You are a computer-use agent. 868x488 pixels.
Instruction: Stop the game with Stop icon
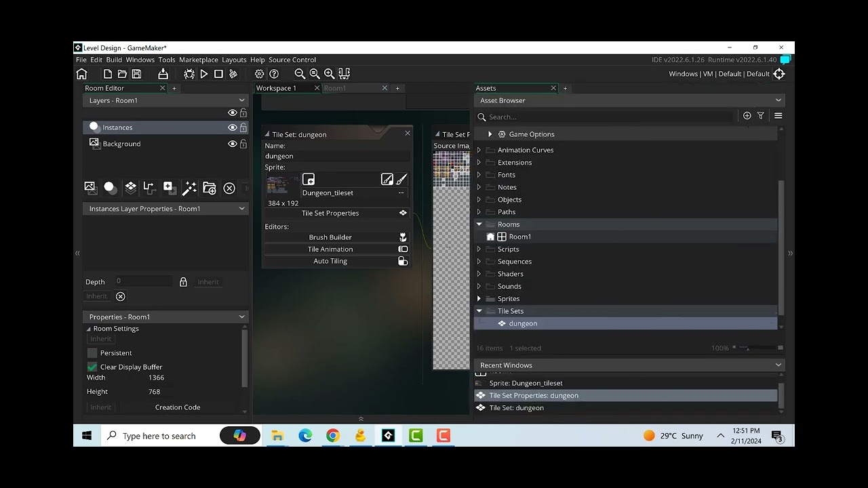pyautogui.click(x=218, y=74)
